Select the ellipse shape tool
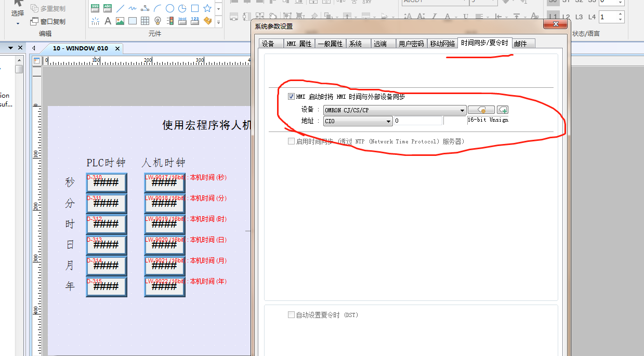The height and width of the screenshot is (356, 644). (170, 8)
